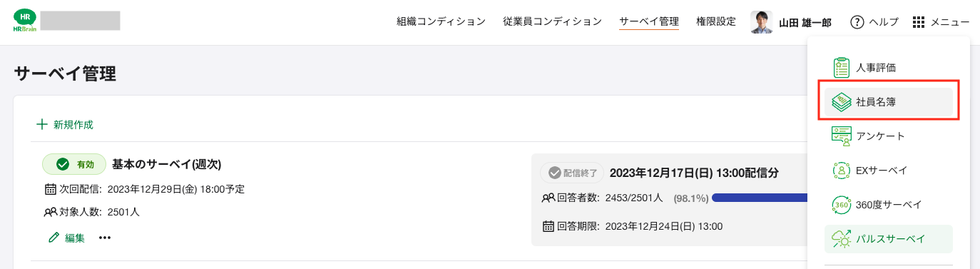Select the サーベイ管理 tab
The width and height of the screenshot is (980, 269).
649,21
